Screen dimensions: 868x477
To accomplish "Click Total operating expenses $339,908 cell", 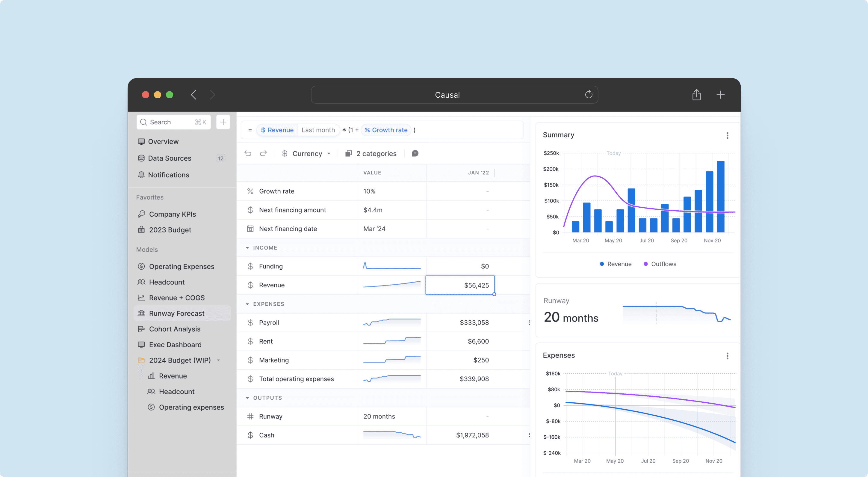I will [460, 379].
